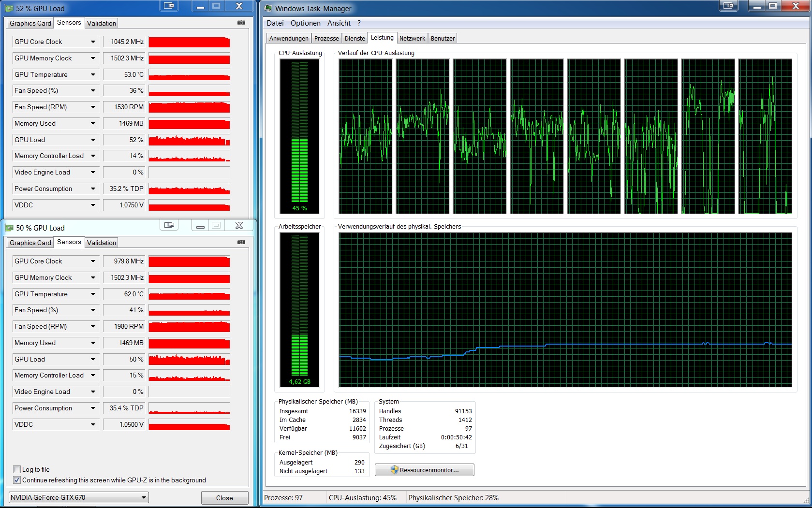Click Physikalischer Speicher: 28% status bar entry
This screenshot has width=812, height=508.
click(454, 498)
